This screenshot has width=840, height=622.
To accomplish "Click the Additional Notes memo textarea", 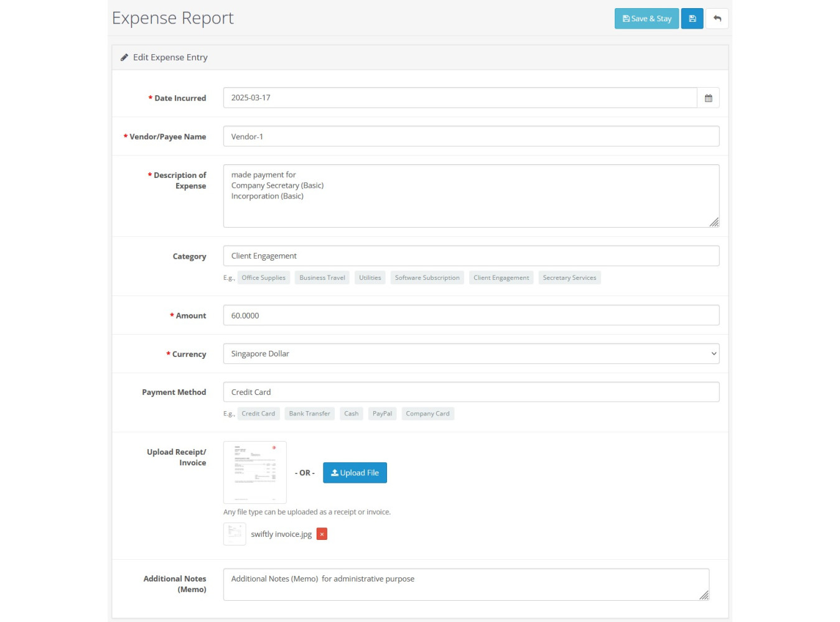I will coord(465,585).
